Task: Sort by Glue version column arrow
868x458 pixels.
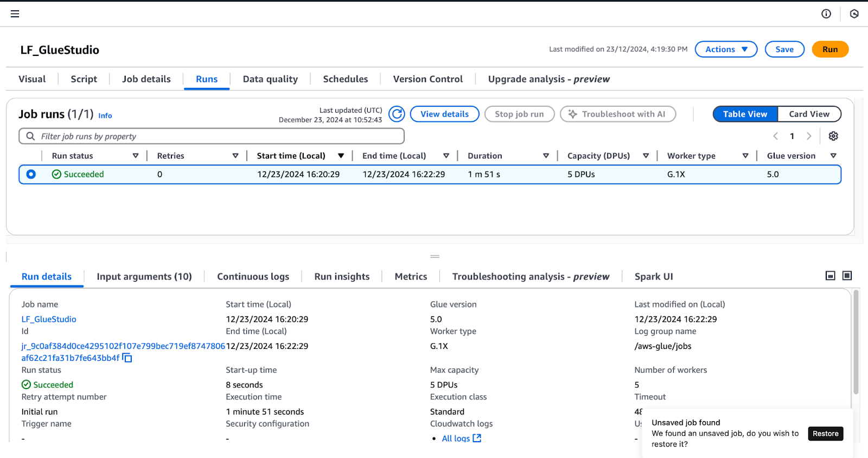Action: [833, 156]
